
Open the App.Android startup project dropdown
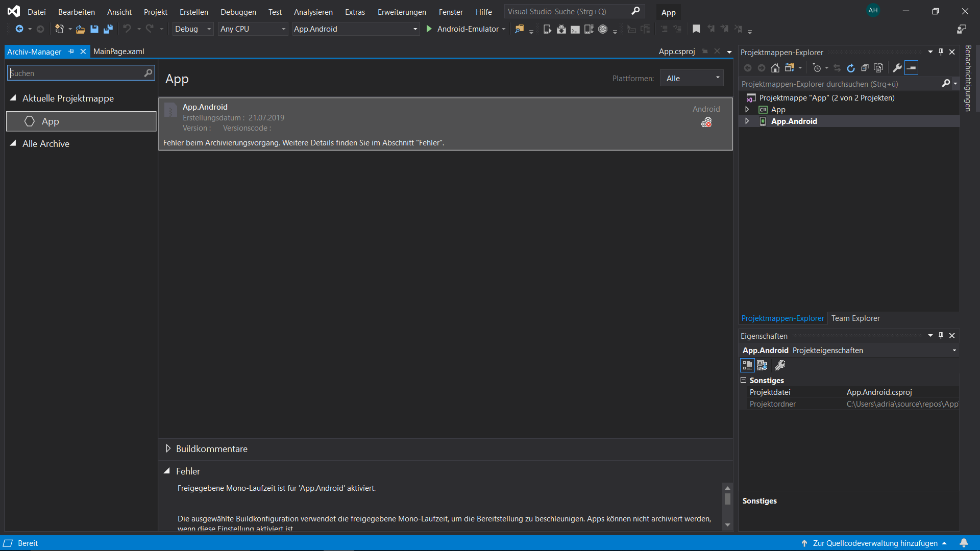[x=355, y=29]
